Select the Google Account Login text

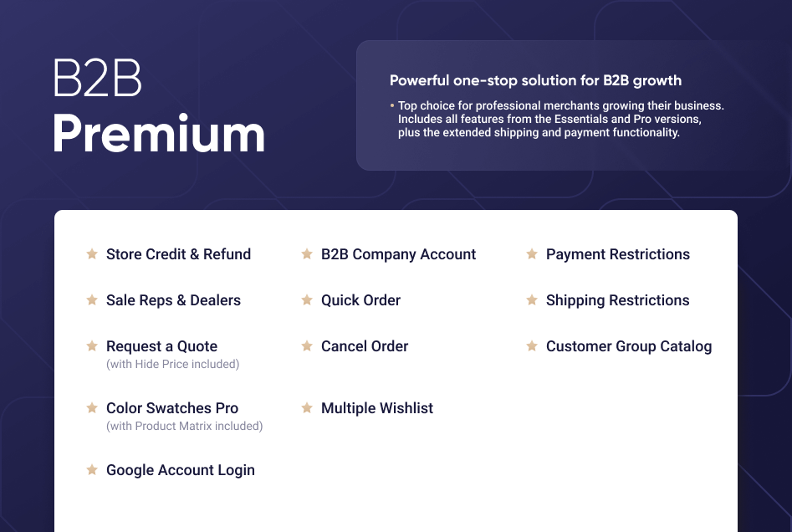(x=180, y=470)
